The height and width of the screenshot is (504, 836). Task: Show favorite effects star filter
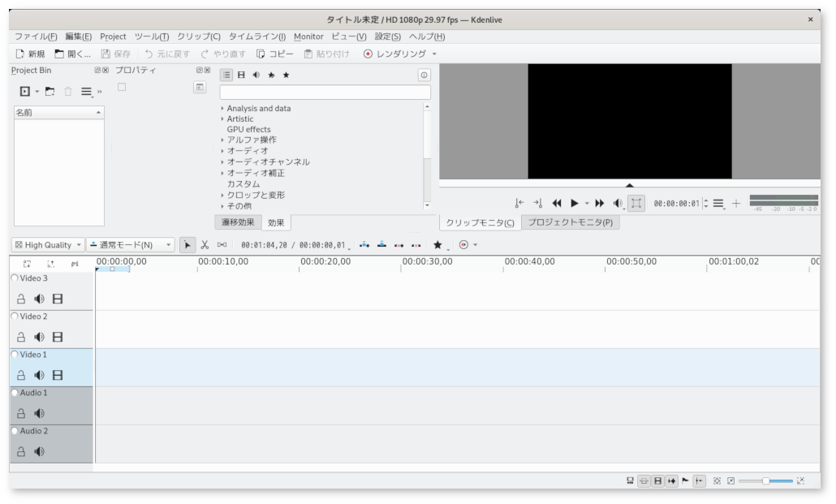tap(285, 75)
